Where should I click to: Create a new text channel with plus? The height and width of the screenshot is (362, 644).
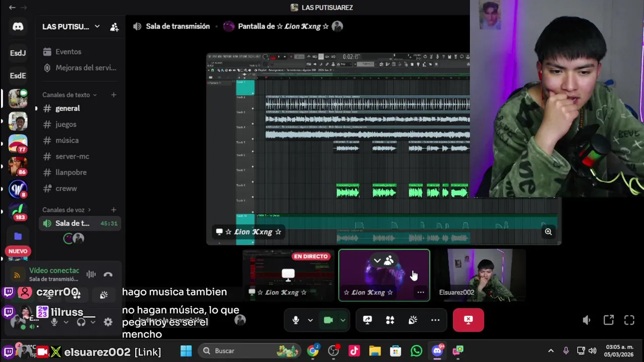tap(114, 95)
